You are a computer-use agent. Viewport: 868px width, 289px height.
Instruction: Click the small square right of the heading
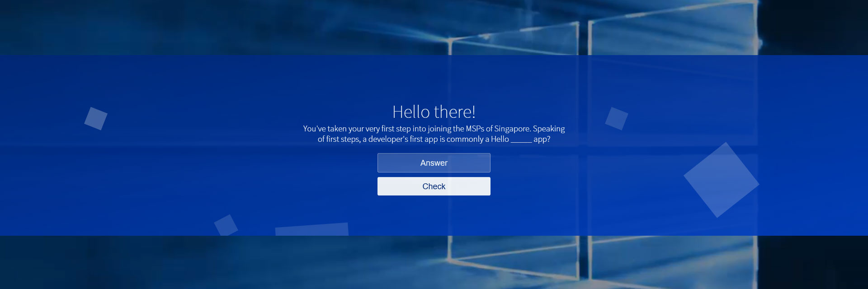[617, 118]
